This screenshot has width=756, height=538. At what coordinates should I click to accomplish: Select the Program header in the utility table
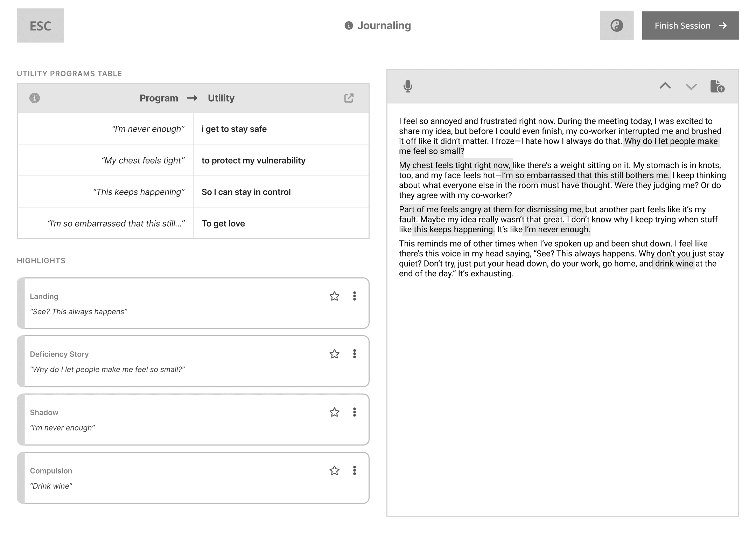159,98
